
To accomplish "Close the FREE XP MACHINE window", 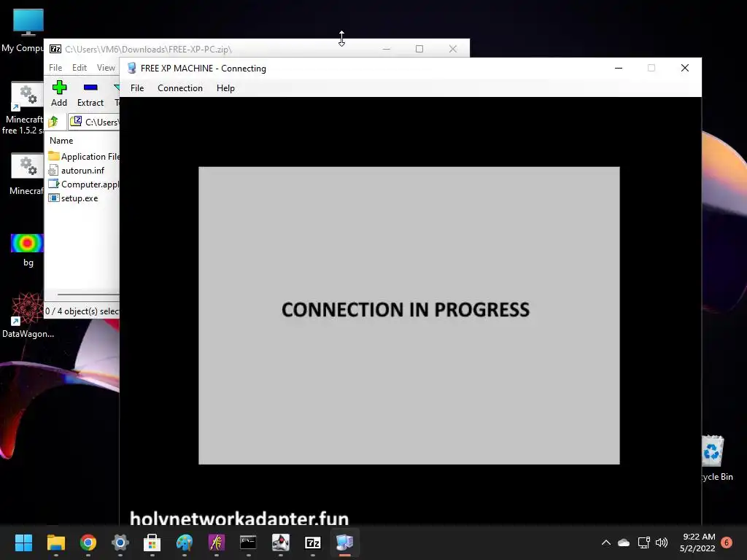I will [x=684, y=68].
